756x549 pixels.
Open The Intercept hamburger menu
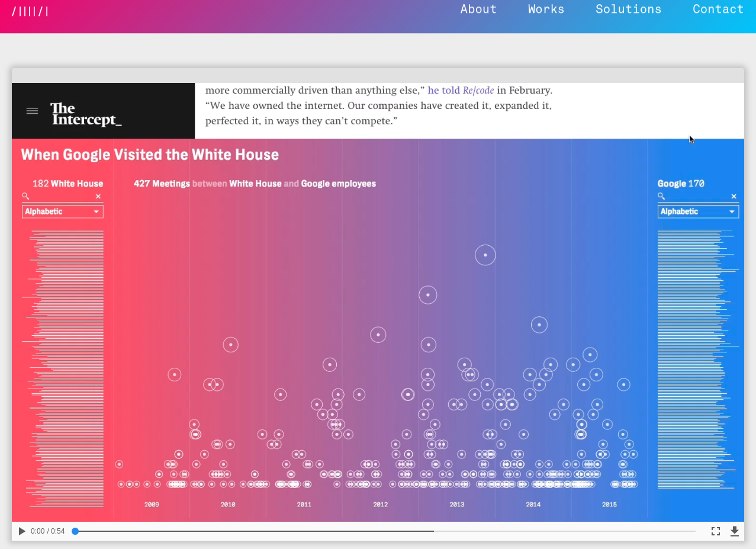point(32,111)
